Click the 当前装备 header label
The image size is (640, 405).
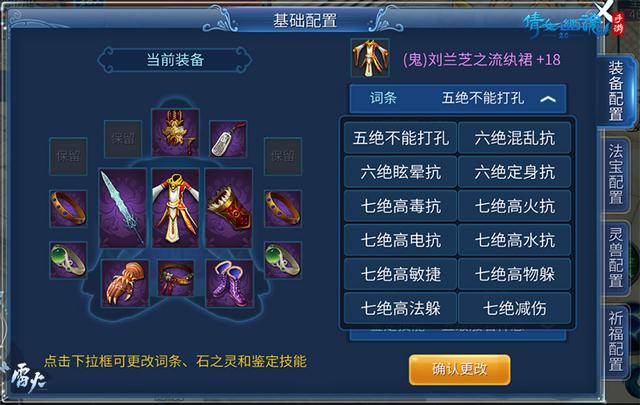coord(175,60)
